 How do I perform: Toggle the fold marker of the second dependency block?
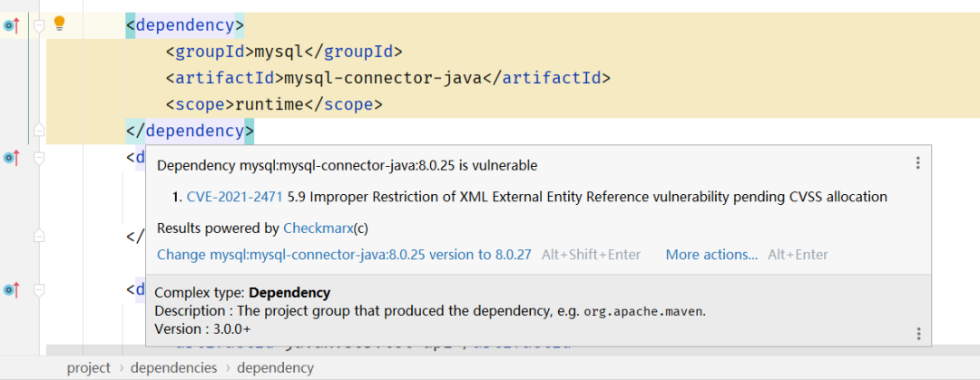point(39,158)
